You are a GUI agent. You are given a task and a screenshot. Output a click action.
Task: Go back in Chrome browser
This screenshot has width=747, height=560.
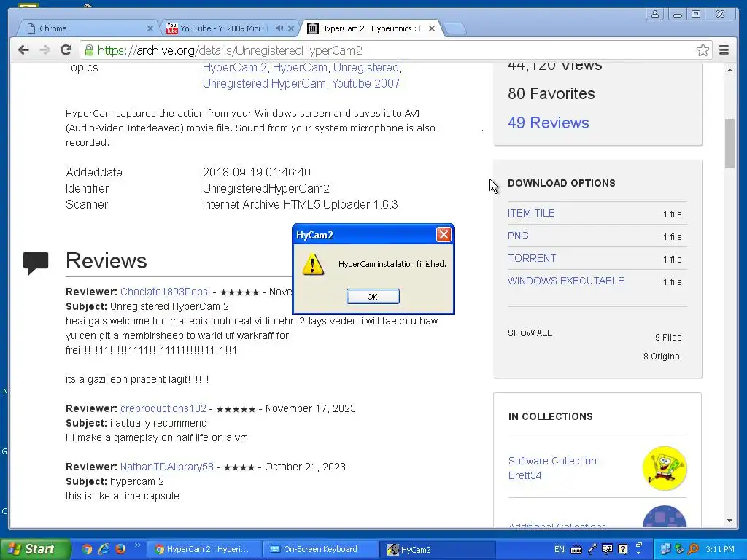(23, 50)
